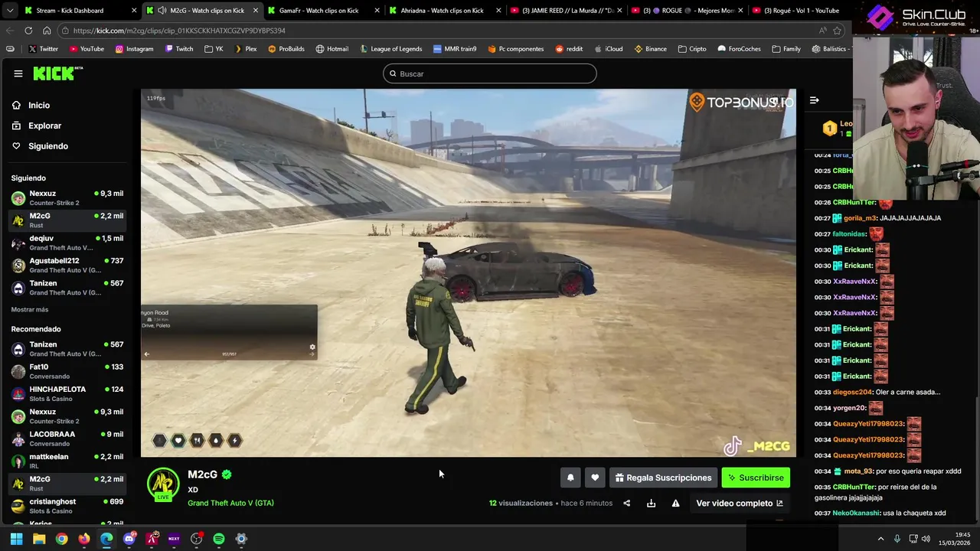The width and height of the screenshot is (980, 551).
Task: Open Ver video completo link
Action: [740, 504]
